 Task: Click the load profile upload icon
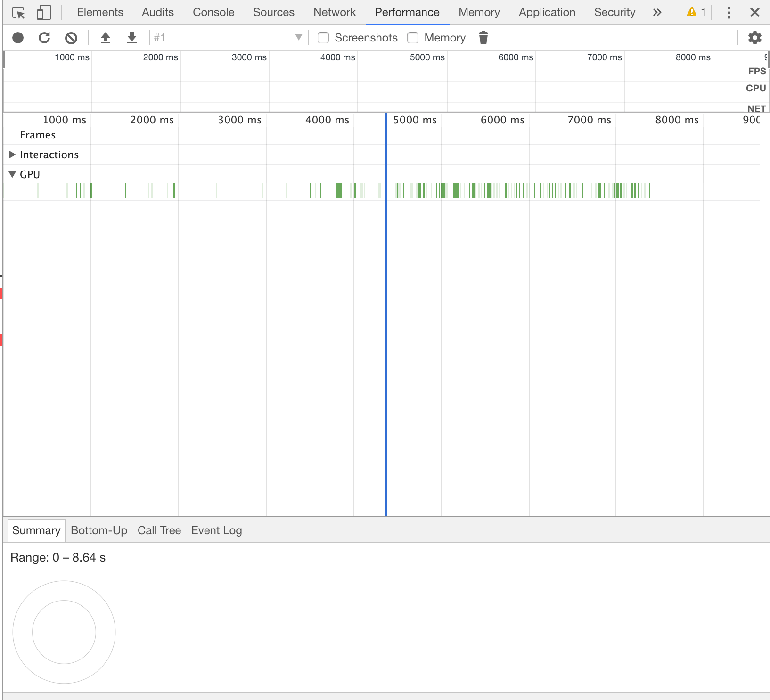tap(106, 38)
